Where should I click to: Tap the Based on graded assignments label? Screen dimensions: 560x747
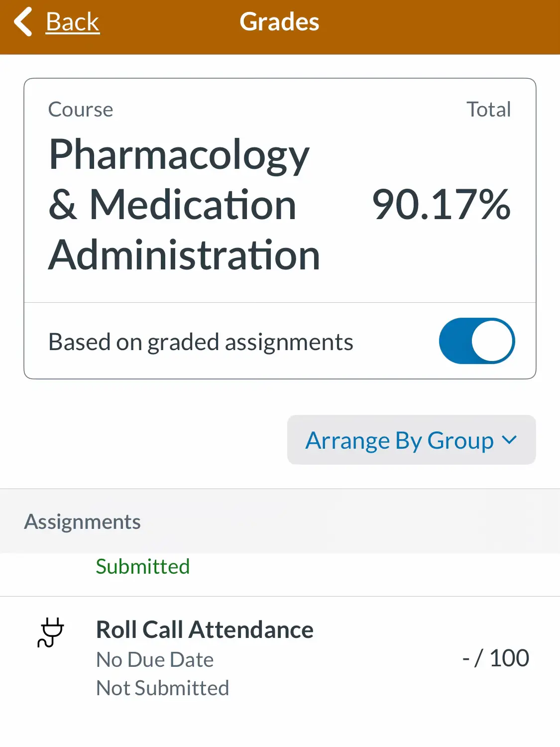click(201, 342)
